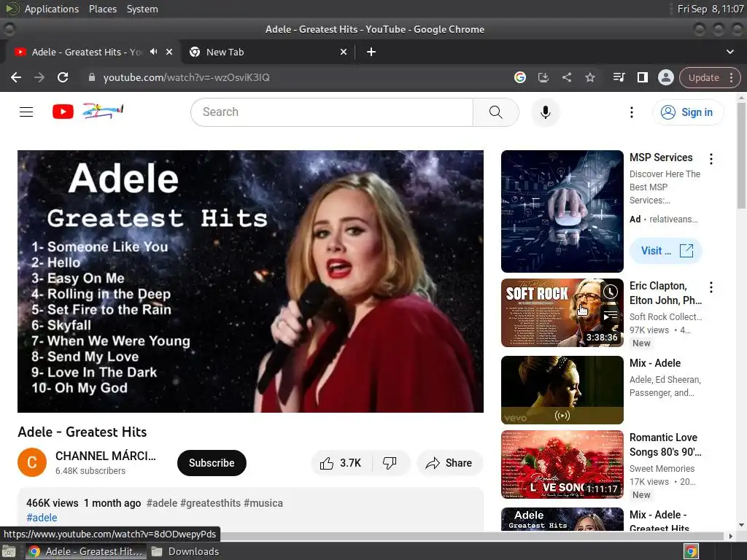Click CHANNEL MÁRCI channel name

pyautogui.click(x=105, y=456)
